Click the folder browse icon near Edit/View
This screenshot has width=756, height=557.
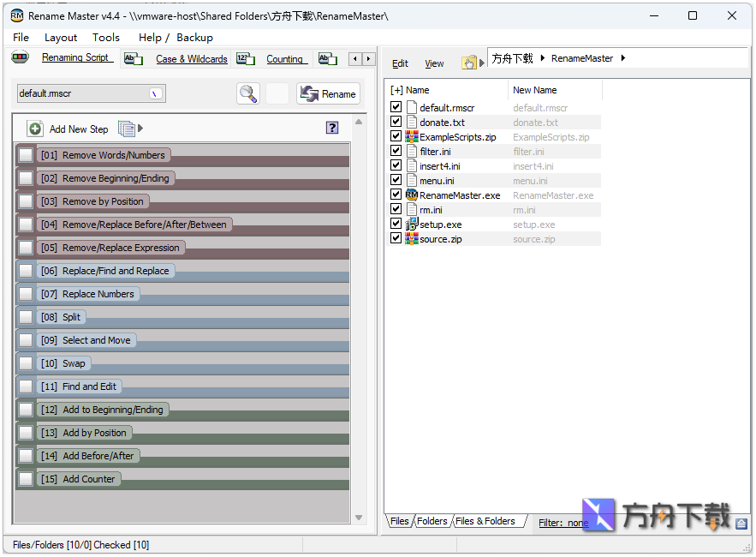469,63
